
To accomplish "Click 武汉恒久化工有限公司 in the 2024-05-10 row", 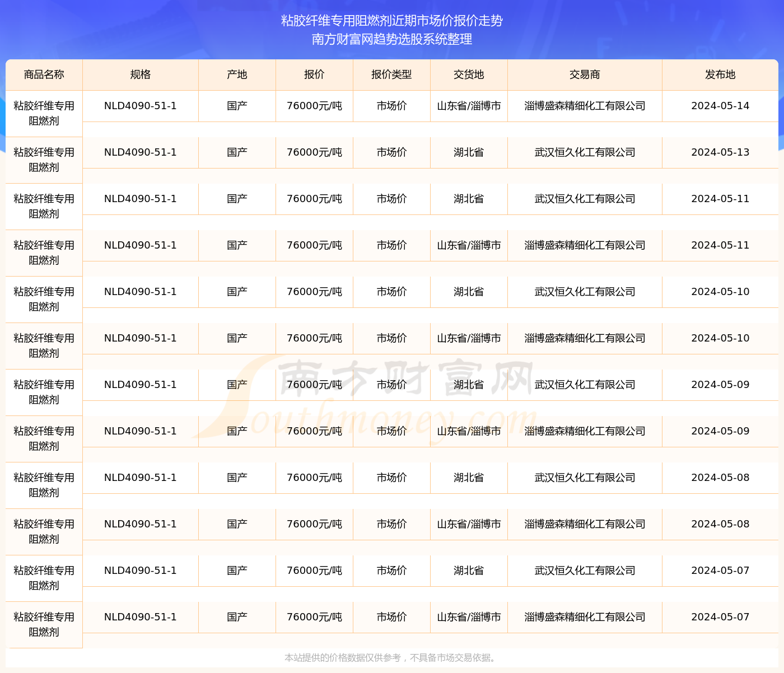I will click(585, 292).
